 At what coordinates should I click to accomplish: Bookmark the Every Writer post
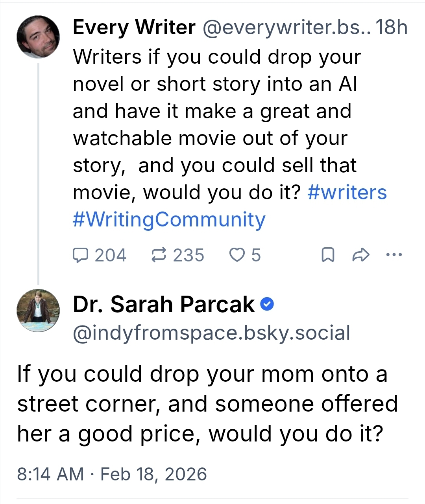point(328,255)
